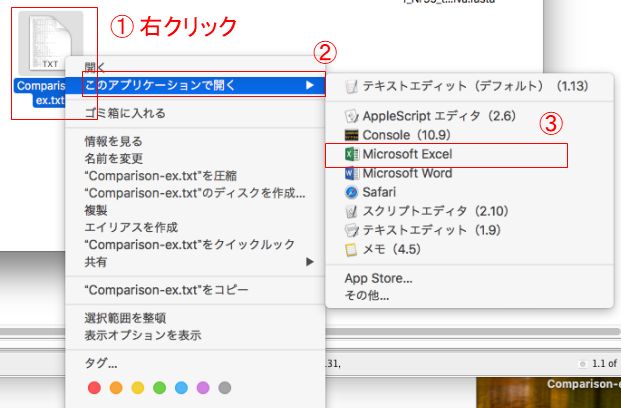Viewport: 621px width, 408px height.
Task: Click the AppleScript Editor icon
Action: [351, 116]
